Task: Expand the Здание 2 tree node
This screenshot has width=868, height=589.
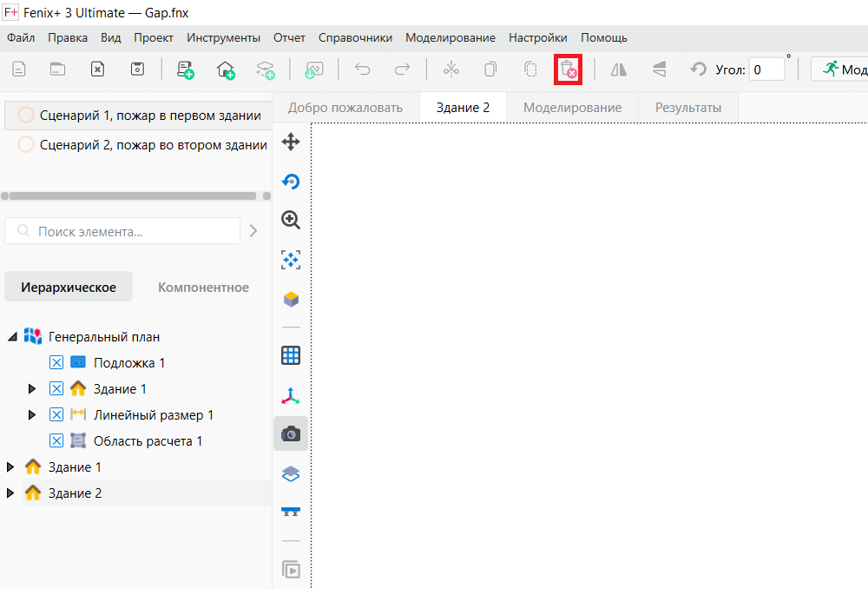Action: pyautogui.click(x=10, y=493)
